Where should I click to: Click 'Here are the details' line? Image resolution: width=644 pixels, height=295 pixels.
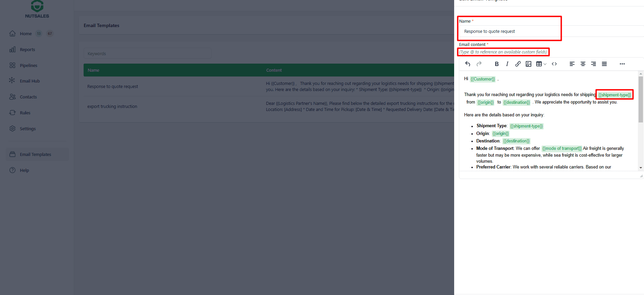(504, 115)
